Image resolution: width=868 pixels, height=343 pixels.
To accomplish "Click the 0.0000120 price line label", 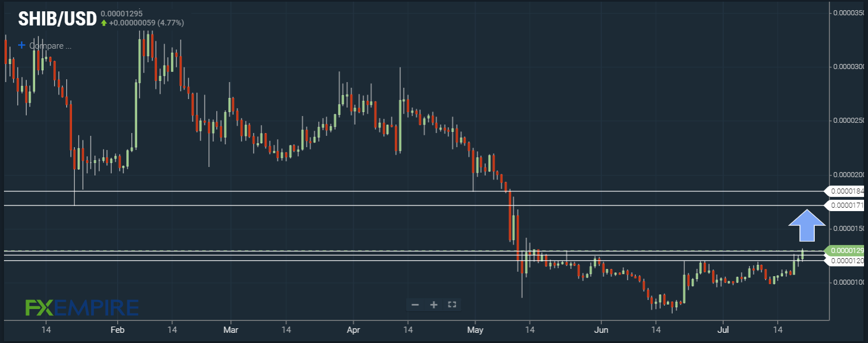I will coord(845,260).
